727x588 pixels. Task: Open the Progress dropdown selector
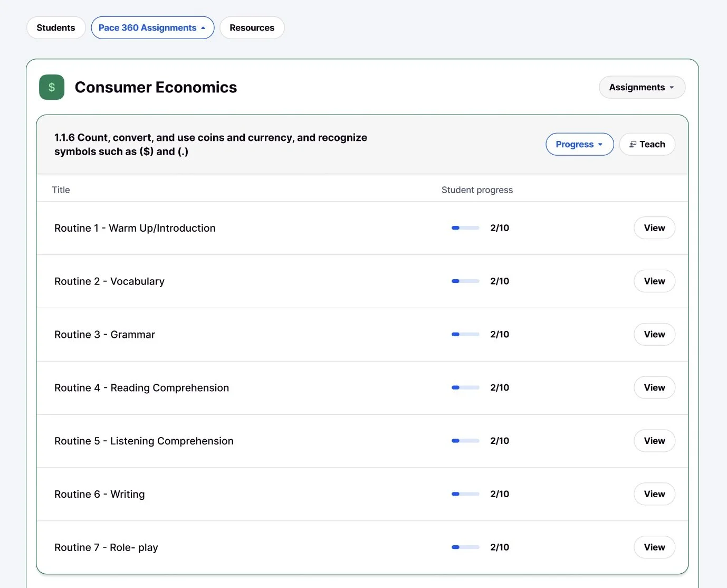pyautogui.click(x=579, y=144)
